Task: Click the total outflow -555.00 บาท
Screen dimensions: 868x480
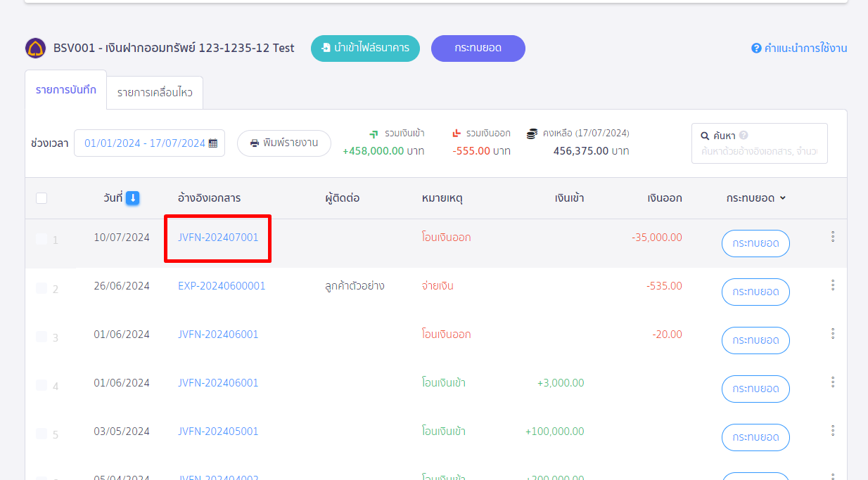Action: coord(482,150)
